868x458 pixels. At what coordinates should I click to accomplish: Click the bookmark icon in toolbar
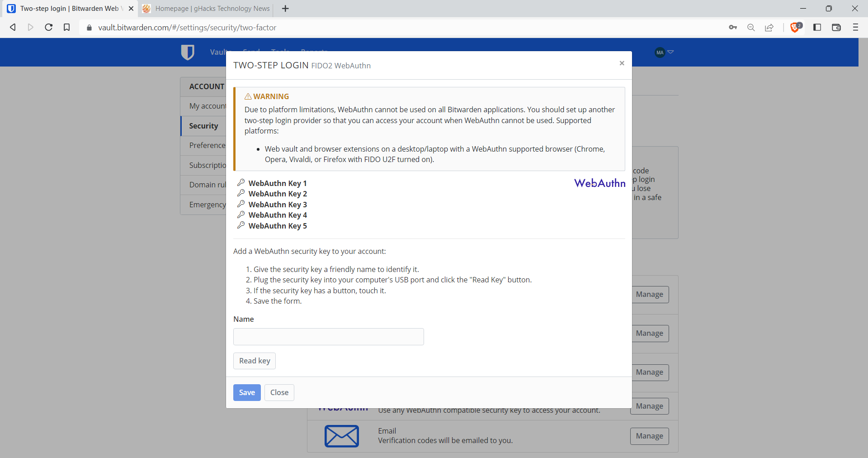coord(67,28)
